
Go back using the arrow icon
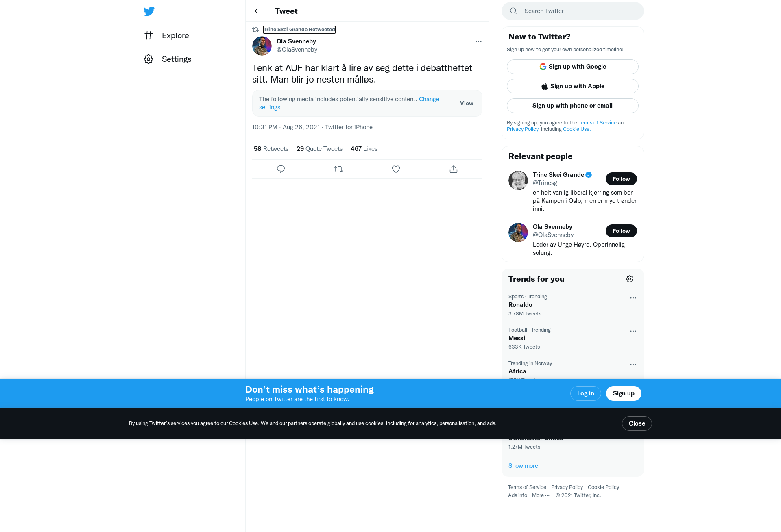[257, 11]
